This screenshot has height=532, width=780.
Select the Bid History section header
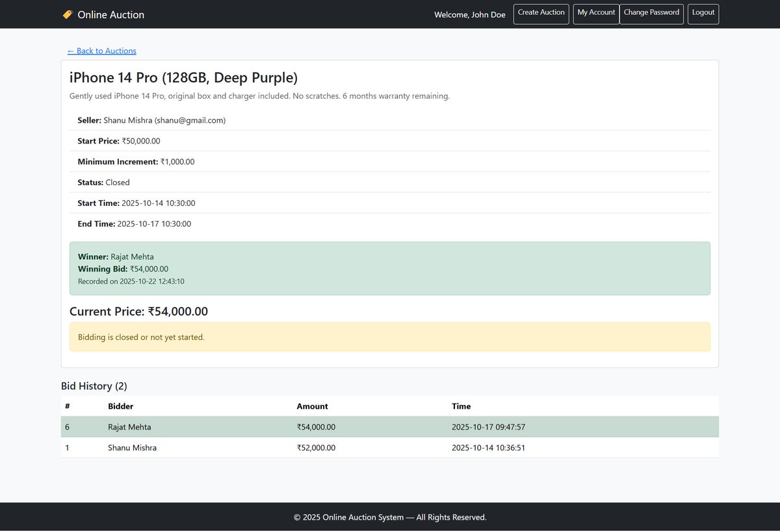(94, 386)
